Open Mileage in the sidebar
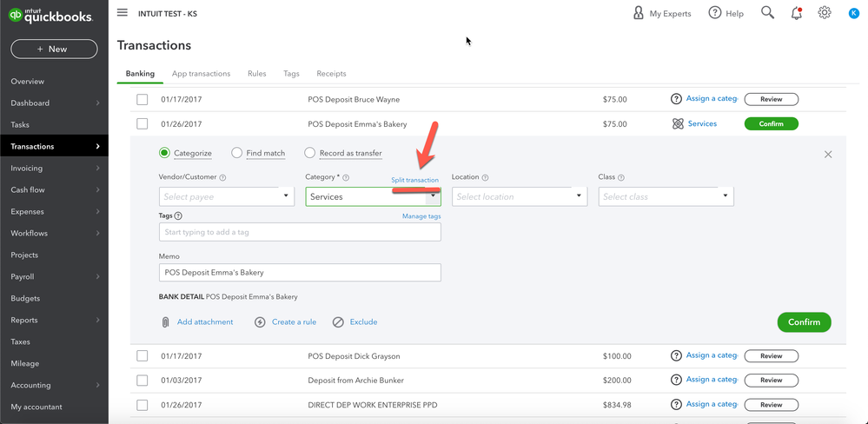The height and width of the screenshot is (424, 868). (x=25, y=364)
